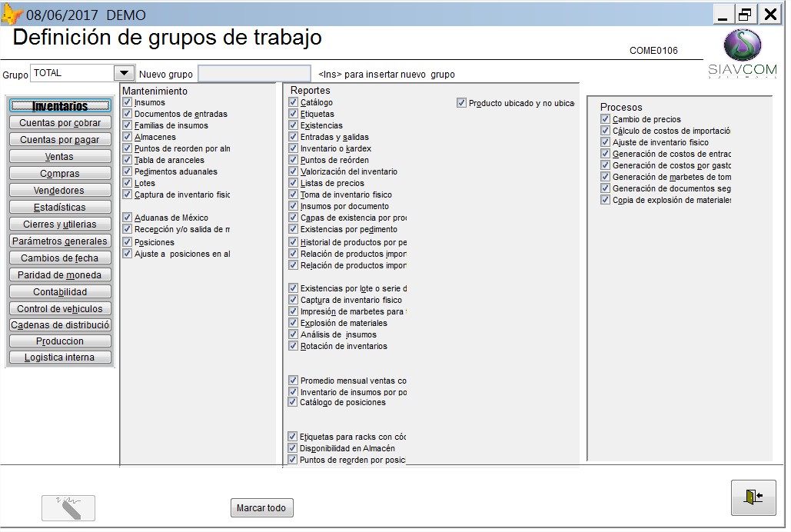Toggle the Posiciones checkbox

127,241
